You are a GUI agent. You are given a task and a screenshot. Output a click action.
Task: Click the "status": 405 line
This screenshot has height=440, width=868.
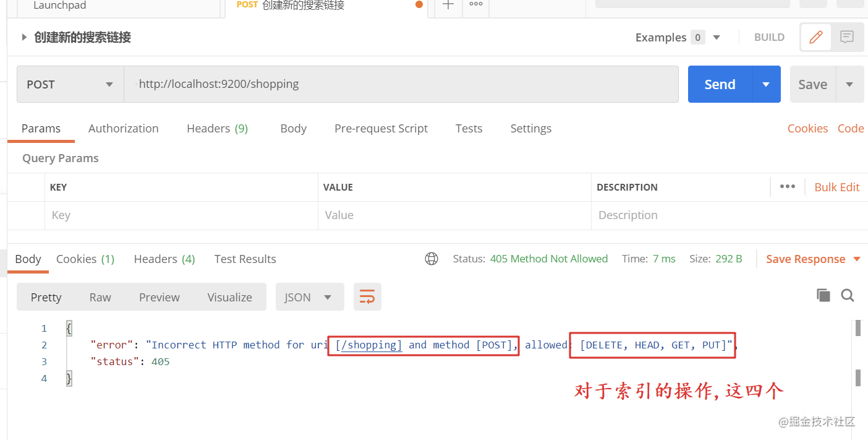pos(130,361)
